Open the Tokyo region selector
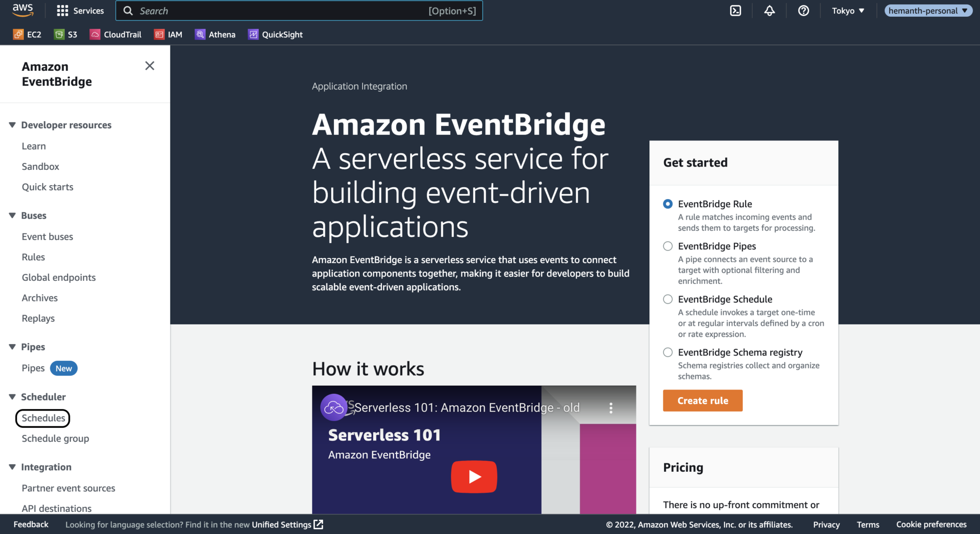The image size is (980, 534). (848, 11)
